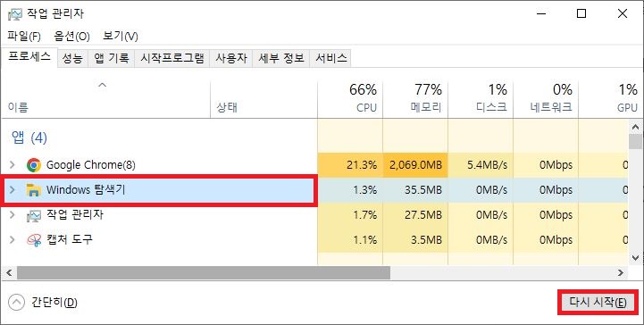
Task: Expand the 캡처 도구 process row
Action: point(13,239)
